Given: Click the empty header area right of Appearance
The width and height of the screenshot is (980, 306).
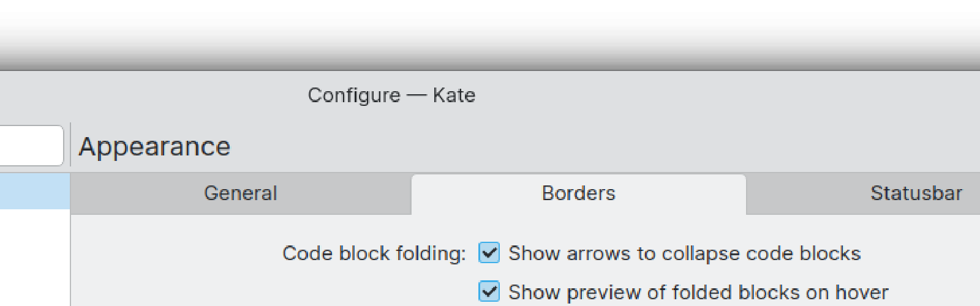Looking at the screenshot, I should pos(612,147).
